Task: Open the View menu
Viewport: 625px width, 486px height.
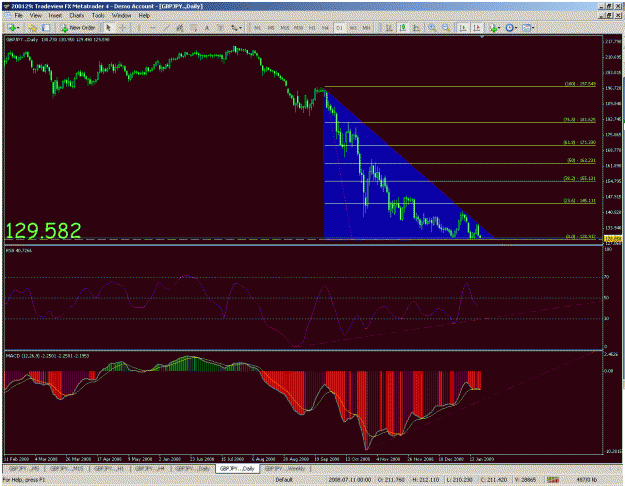Action: click(x=36, y=16)
